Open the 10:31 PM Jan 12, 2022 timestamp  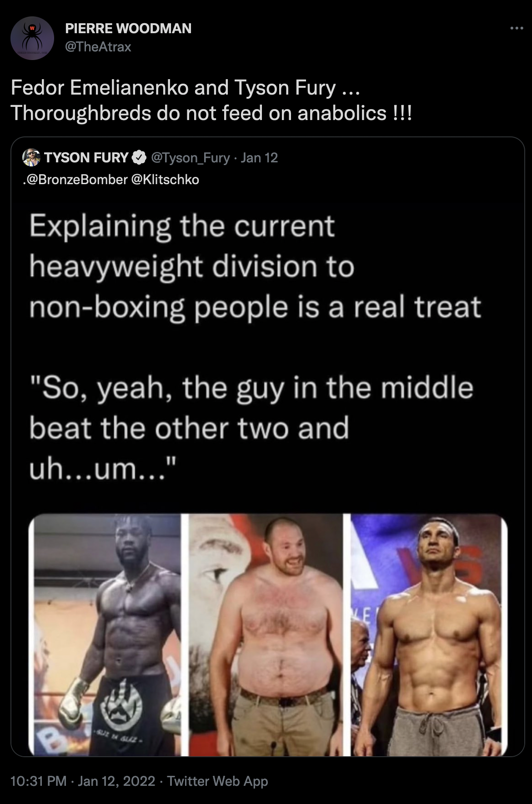[83, 781]
